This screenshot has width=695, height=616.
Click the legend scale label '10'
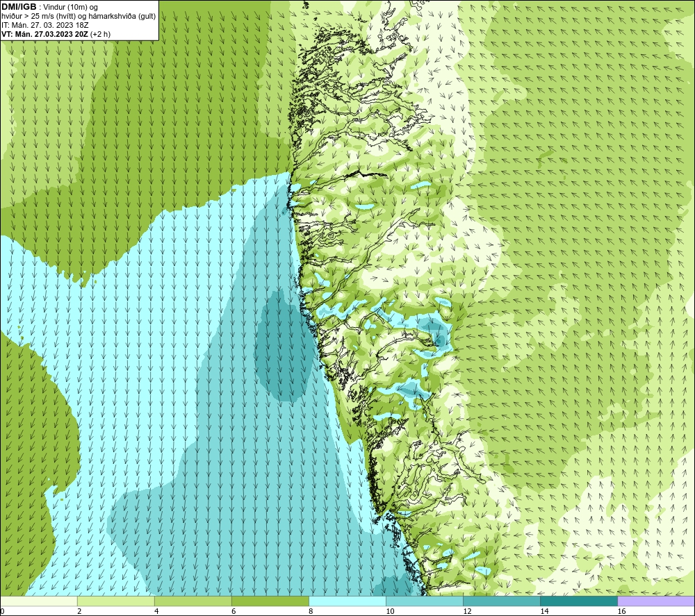tap(390, 611)
